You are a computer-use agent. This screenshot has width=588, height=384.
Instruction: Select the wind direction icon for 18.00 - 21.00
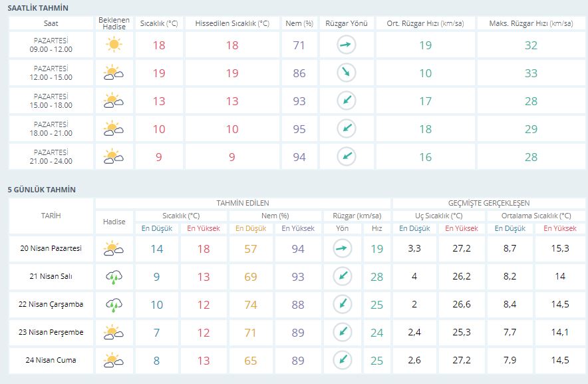tap(346, 129)
